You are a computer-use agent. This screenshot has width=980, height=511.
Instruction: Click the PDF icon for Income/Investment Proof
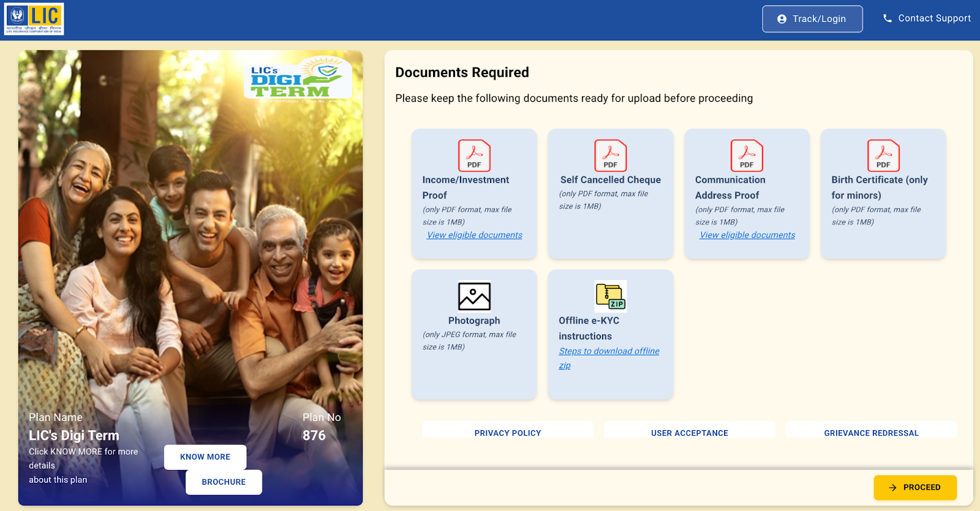474,156
